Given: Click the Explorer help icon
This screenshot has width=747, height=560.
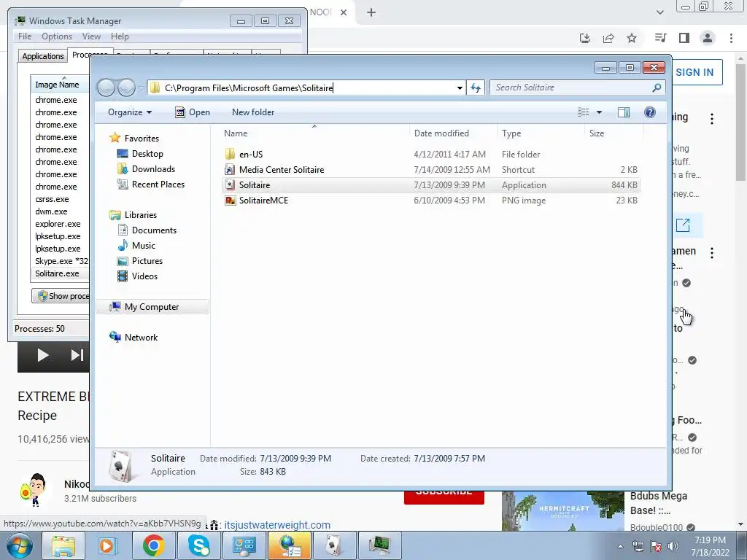Looking at the screenshot, I should coord(650,112).
